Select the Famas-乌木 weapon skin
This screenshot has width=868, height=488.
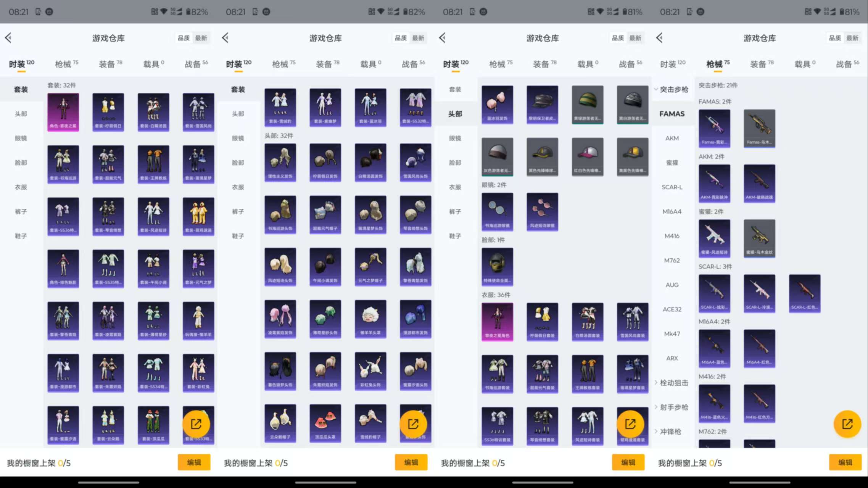759,128
